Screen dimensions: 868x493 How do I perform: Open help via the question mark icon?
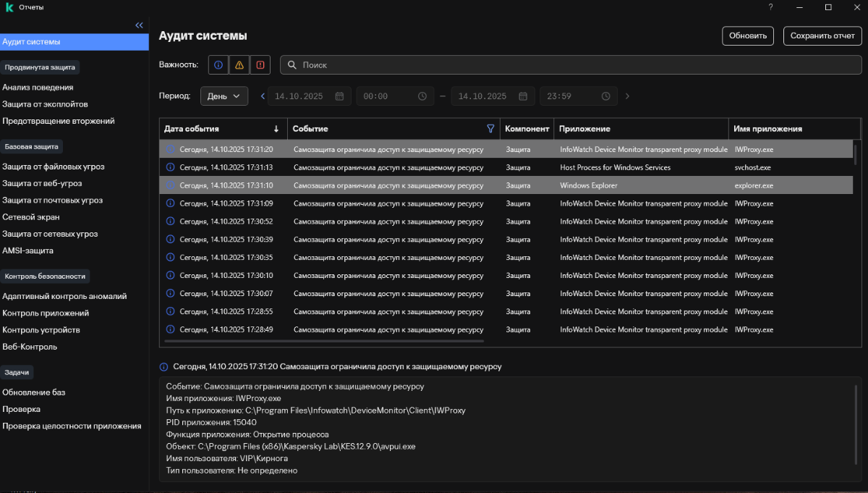pos(770,7)
